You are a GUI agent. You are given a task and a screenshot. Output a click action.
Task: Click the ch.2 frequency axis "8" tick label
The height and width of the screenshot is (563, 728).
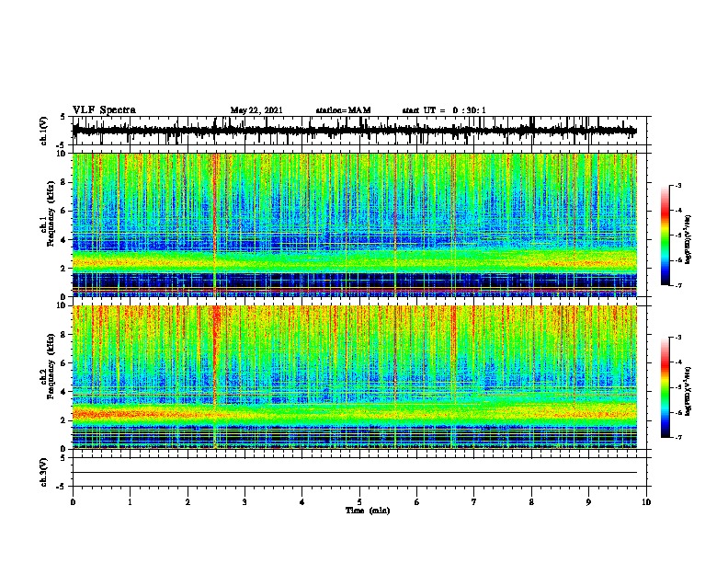63,335
